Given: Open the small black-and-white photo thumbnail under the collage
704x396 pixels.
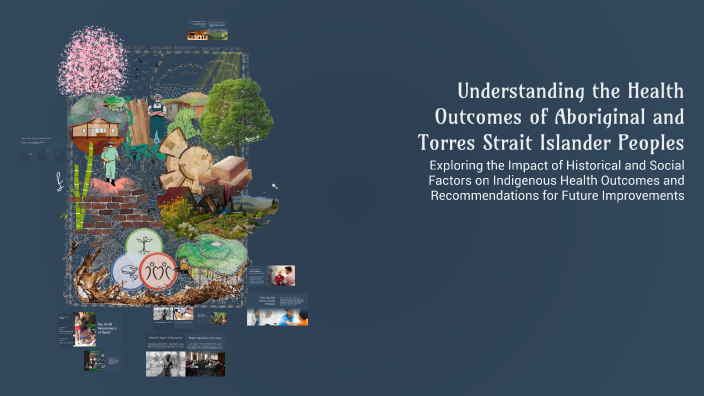Looking at the screenshot, I should click(163, 315).
